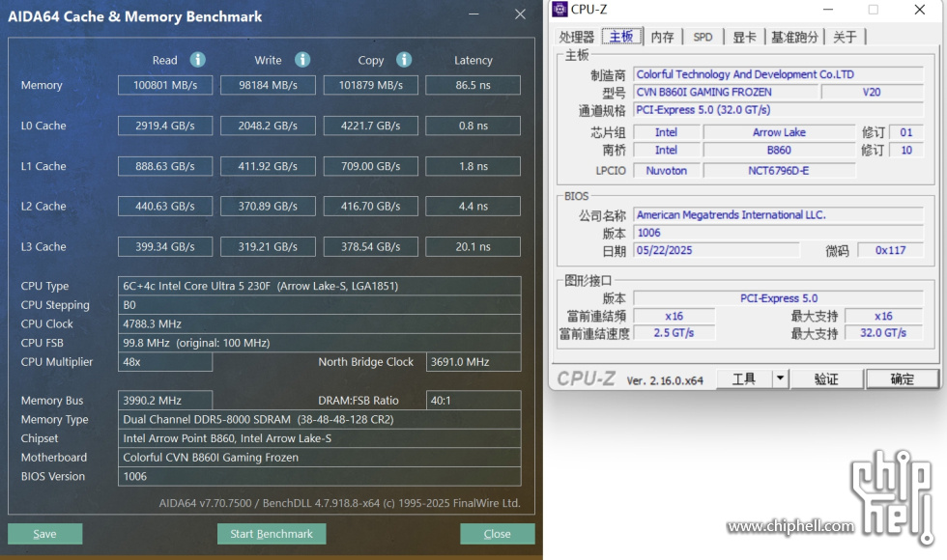Click the manufacturer field Colorful Technology in CPU-Z

[x=779, y=74]
